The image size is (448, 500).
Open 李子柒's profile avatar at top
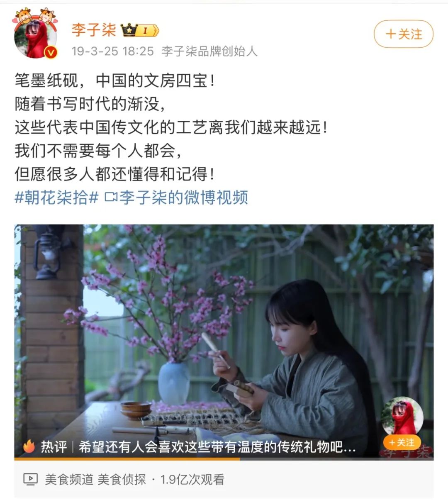coord(36,39)
